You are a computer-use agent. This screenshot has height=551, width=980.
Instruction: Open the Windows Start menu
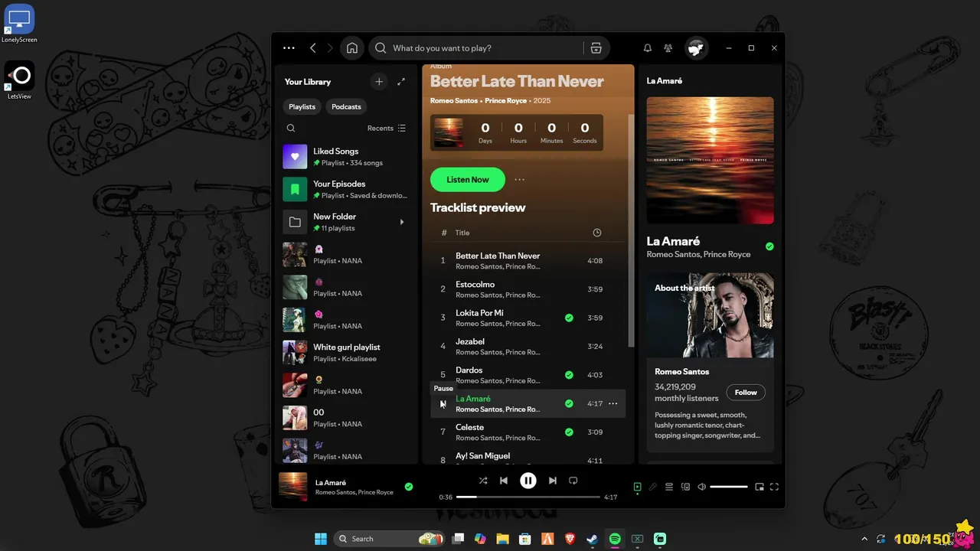click(321, 539)
